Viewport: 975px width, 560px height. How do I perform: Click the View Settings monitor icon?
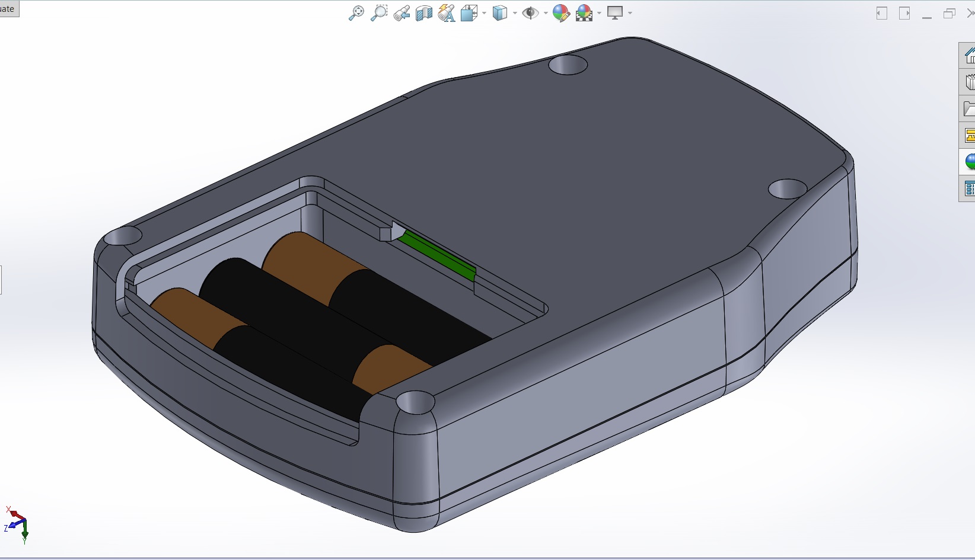pos(616,13)
